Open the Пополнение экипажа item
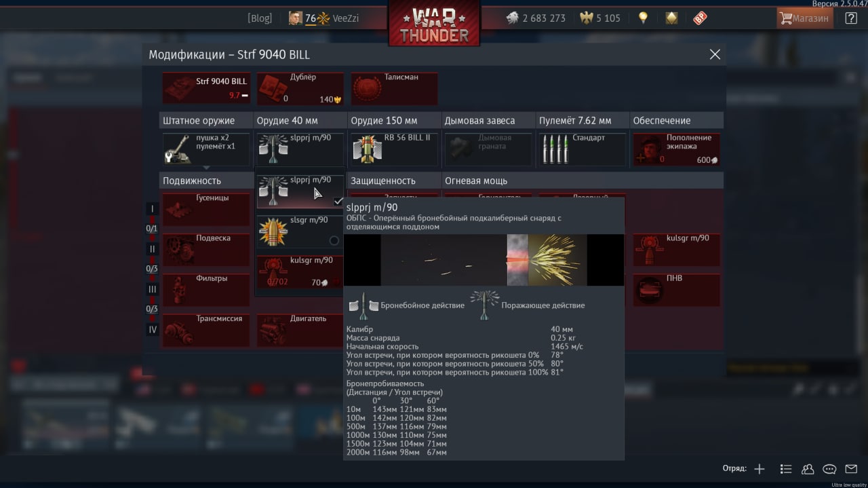Viewport: 868px width, 488px height. (x=676, y=149)
